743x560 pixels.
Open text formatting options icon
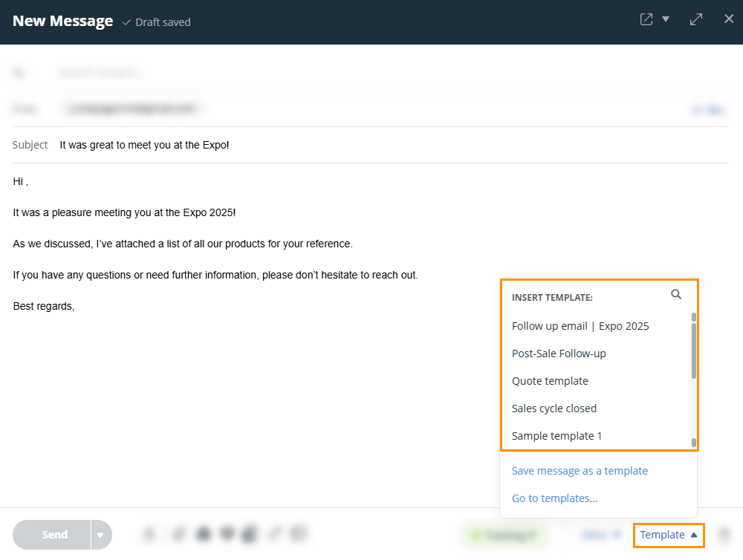(149, 534)
